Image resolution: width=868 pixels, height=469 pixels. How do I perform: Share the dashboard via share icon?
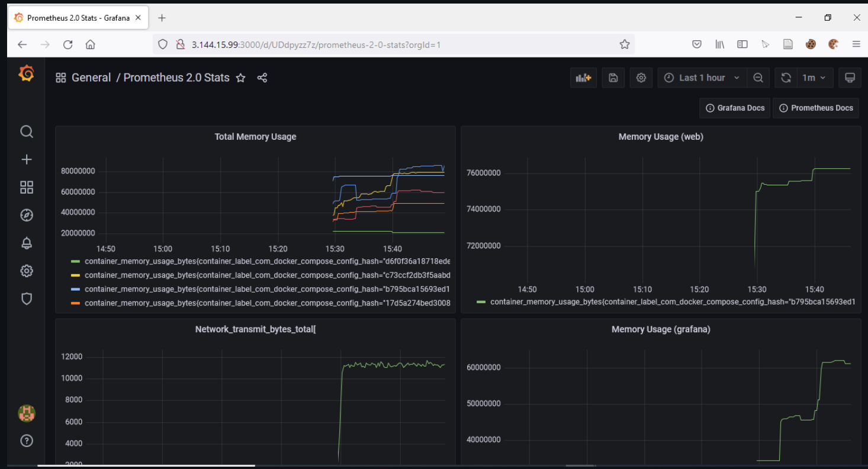[262, 78]
